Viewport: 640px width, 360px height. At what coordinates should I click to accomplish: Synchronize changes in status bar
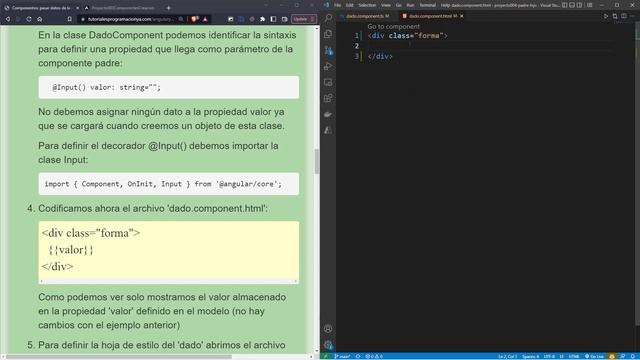coord(358,356)
